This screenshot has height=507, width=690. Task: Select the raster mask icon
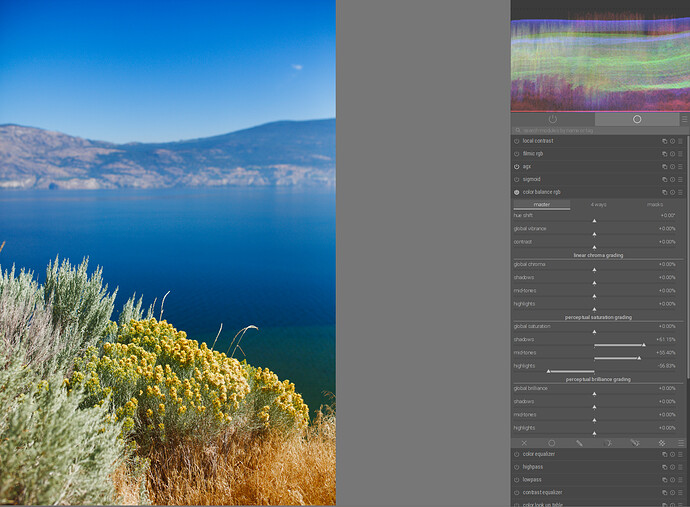point(662,443)
